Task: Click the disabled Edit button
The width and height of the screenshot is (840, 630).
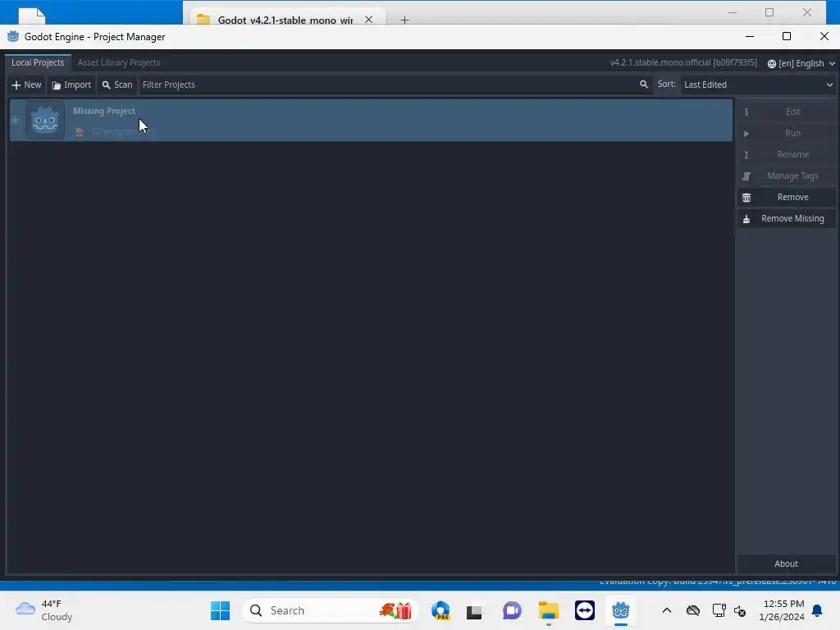Action: tap(787, 112)
